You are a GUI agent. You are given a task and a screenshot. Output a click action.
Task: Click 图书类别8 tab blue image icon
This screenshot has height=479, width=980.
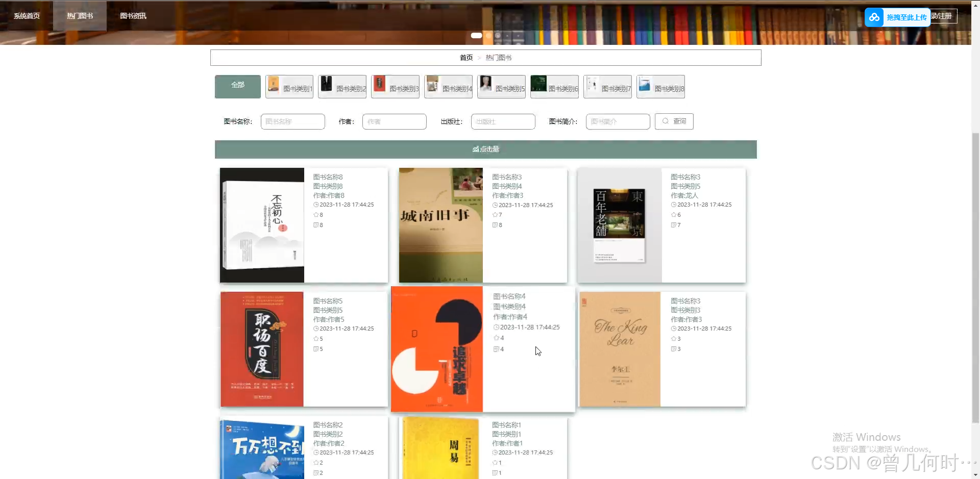(644, 84)
